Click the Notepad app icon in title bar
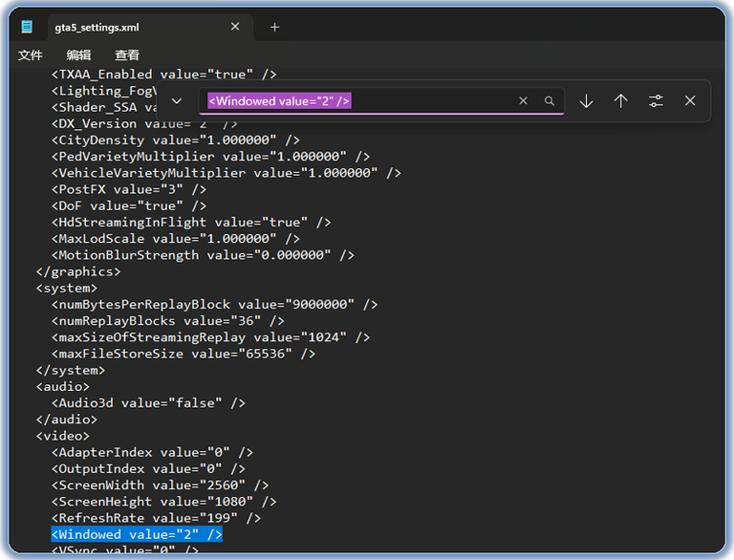 [x=27, y=27]
